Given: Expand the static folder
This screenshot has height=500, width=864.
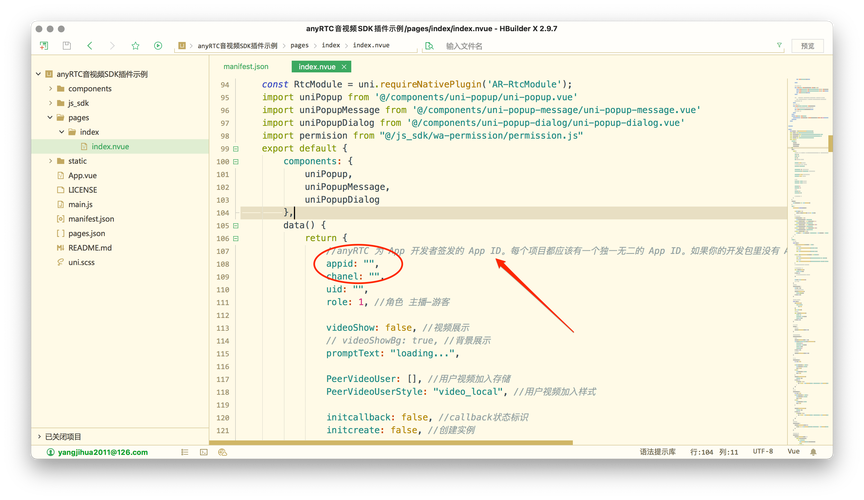Looking at the screenshot, I should [x=50, y=161].
